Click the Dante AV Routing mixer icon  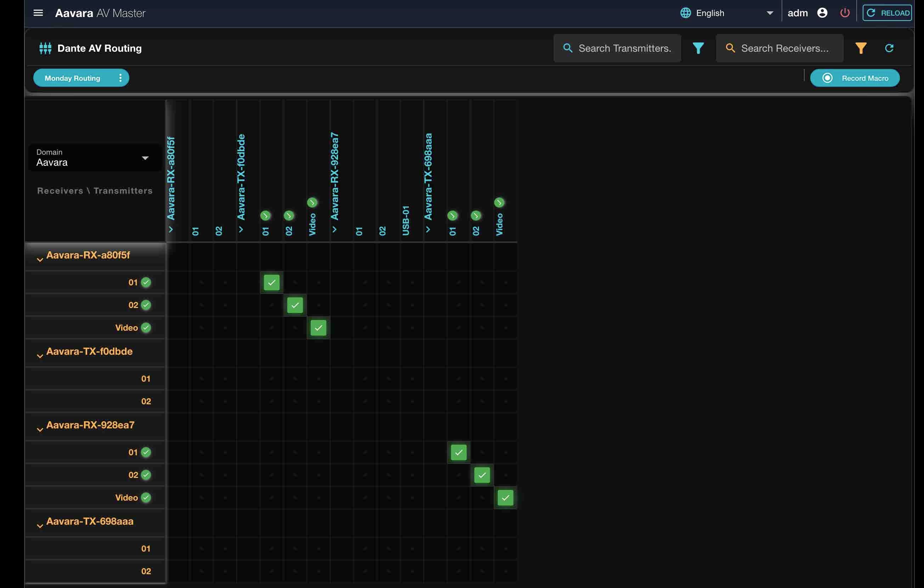pyautogui.click(x=45, y=48)
